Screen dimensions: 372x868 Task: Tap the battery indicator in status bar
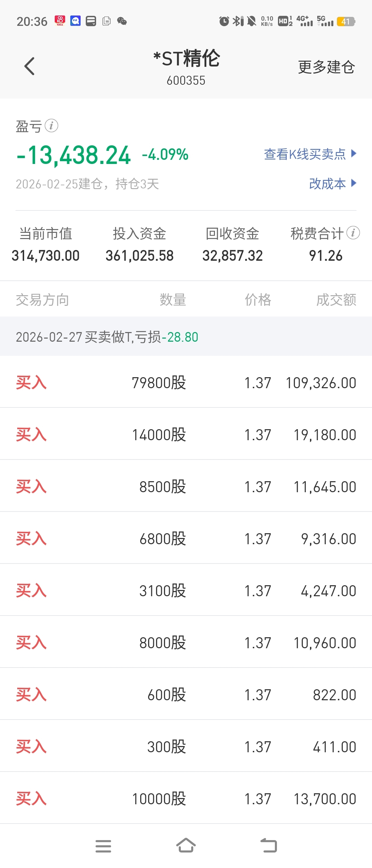[346, 22]
